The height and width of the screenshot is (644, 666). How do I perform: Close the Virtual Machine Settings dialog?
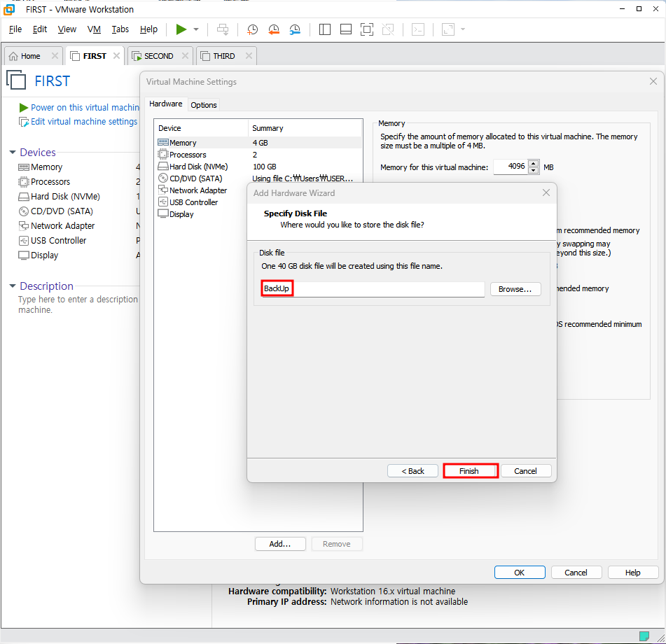coord(653,81)
